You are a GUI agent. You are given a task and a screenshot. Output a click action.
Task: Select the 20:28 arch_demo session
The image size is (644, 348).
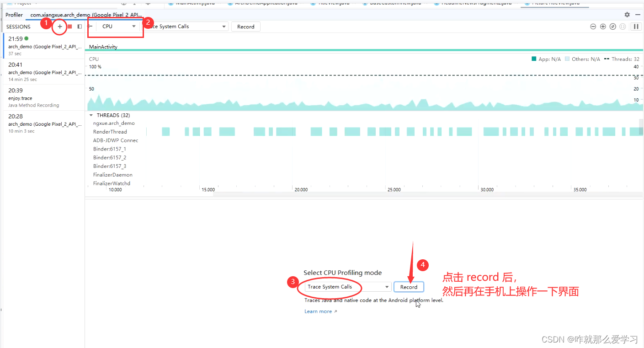point(44,123)
